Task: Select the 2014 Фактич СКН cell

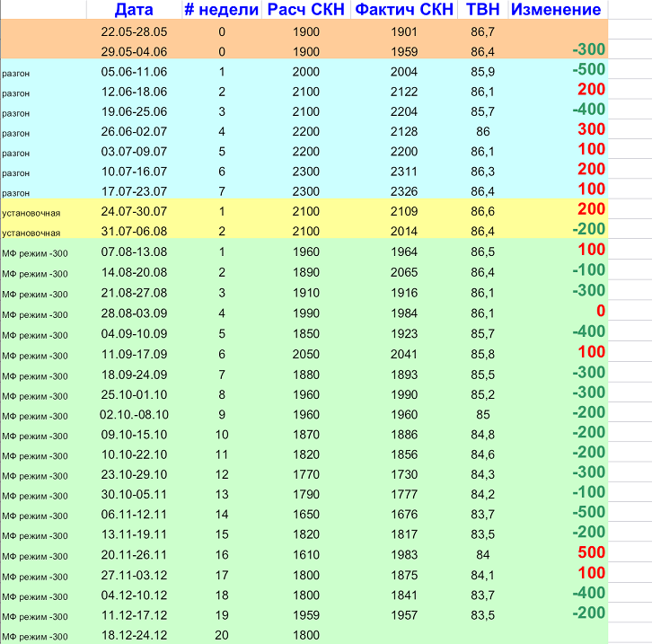Action: [x=404, y=232]
